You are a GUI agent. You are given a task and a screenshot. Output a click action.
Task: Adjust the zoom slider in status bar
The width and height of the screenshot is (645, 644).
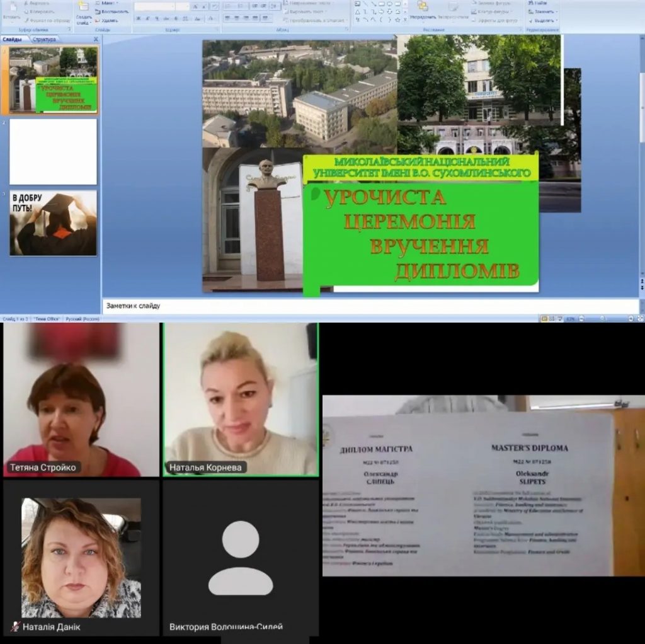coord(602,319)
